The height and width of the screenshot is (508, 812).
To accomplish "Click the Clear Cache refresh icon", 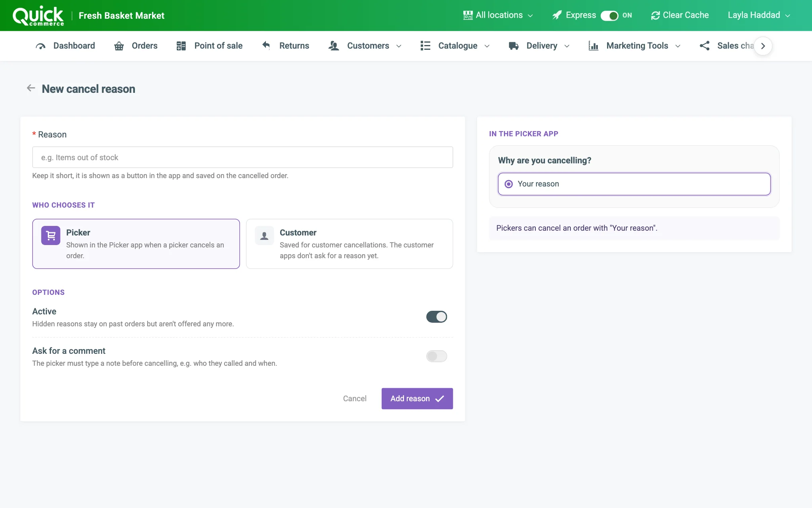I will click(655, 16).
